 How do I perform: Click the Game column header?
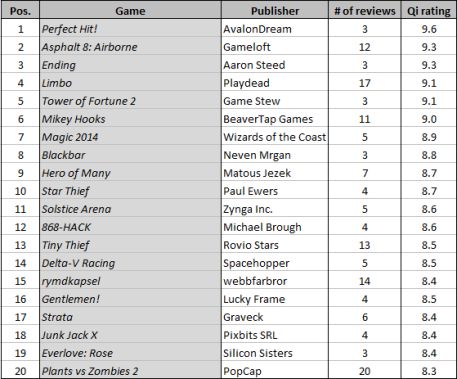pyautogui.click(x=130, y=11)
